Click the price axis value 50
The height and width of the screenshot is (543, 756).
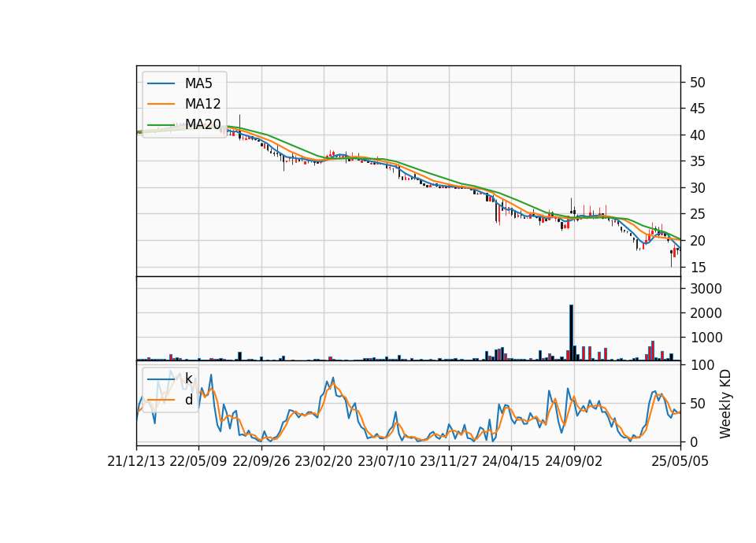click(697, 83)
